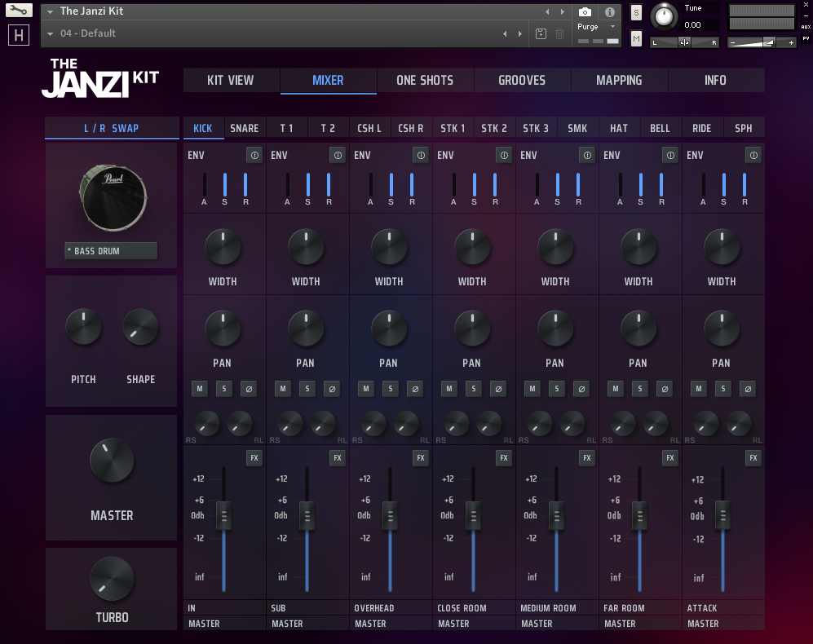This screenshot has width=813, height=644.
Task: Open the 04 - Default preset dropdown
Action: pyautogui.click(x=51, y=33)
